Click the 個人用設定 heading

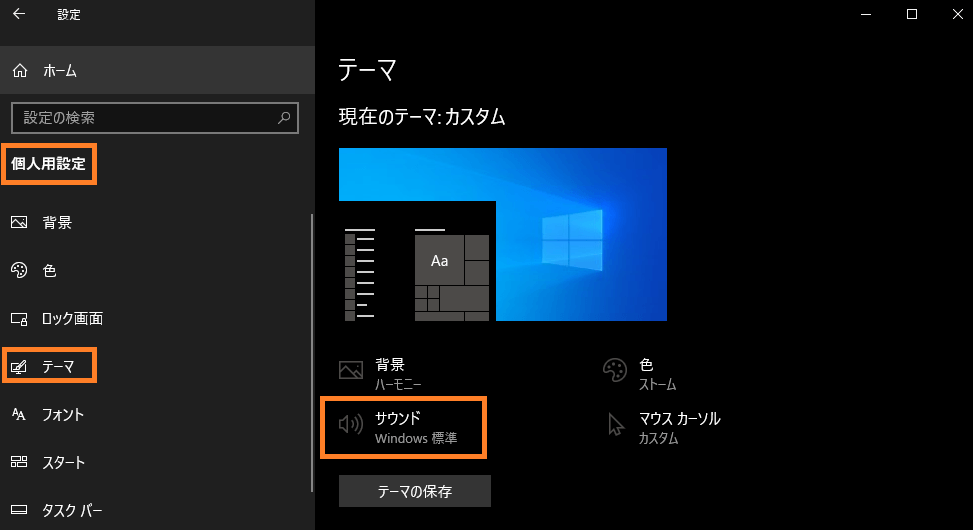tap(48, 164)
